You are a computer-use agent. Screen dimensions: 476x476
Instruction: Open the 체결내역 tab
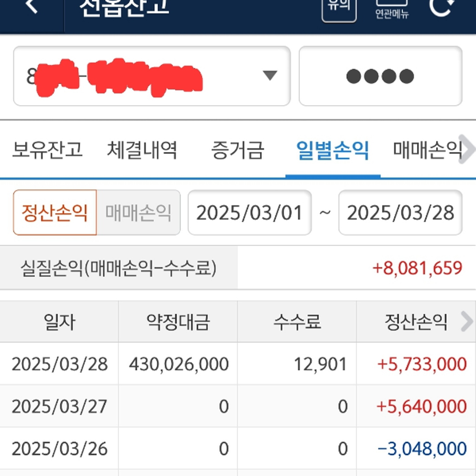point(142,150)
